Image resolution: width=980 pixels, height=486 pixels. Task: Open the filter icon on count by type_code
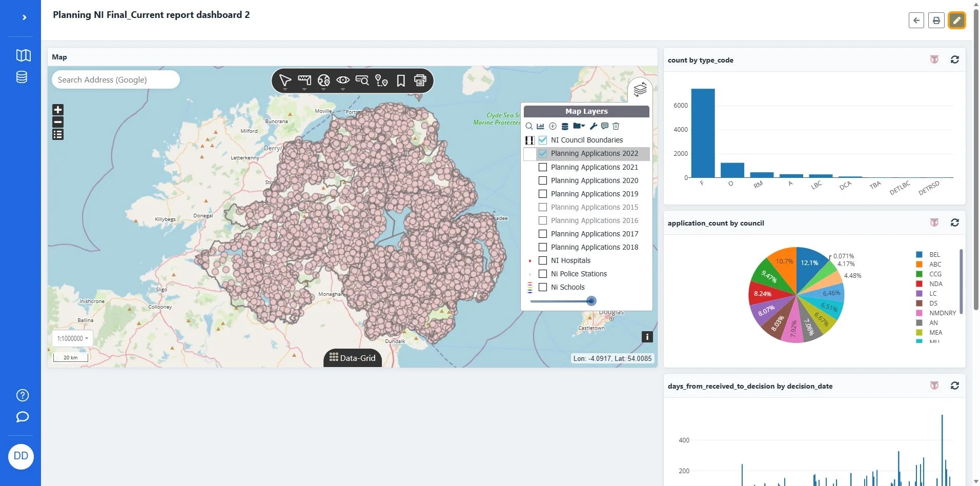pos(934,59)
